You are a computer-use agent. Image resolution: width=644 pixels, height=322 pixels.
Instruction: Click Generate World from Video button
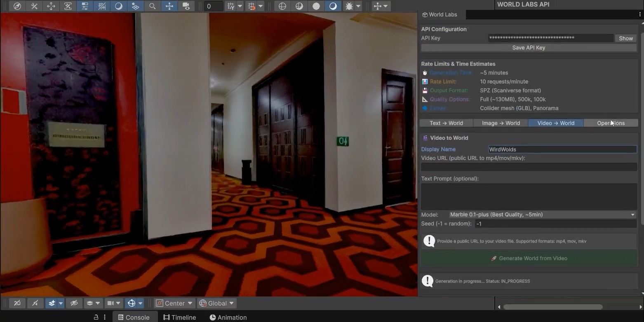529,258
